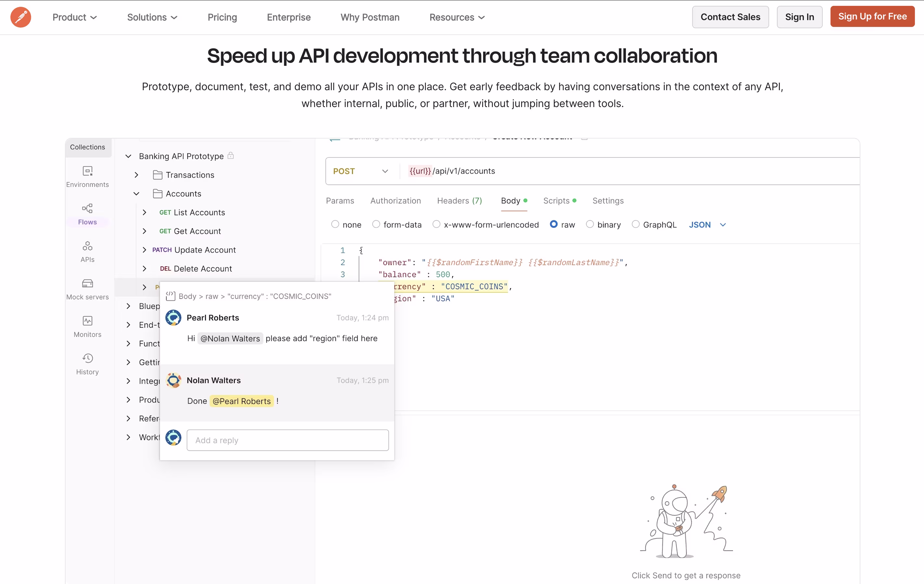Select the form-data radio button

376,224
